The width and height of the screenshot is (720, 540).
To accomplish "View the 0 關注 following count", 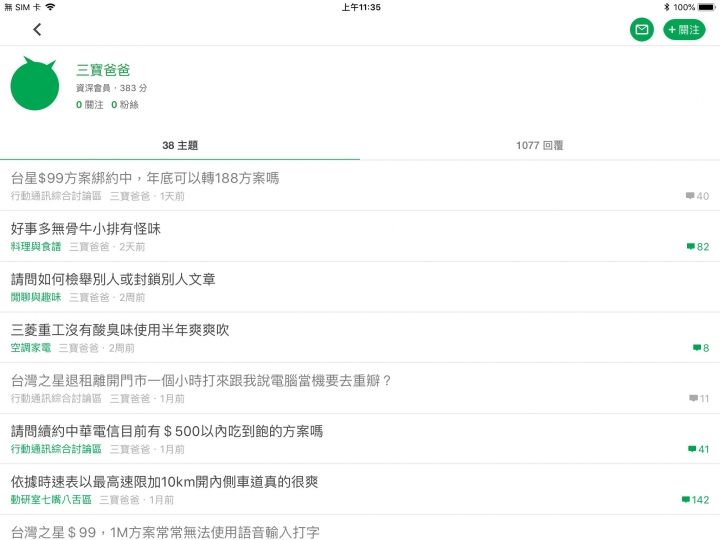I will pyautogui.click(x=90, y=105).
